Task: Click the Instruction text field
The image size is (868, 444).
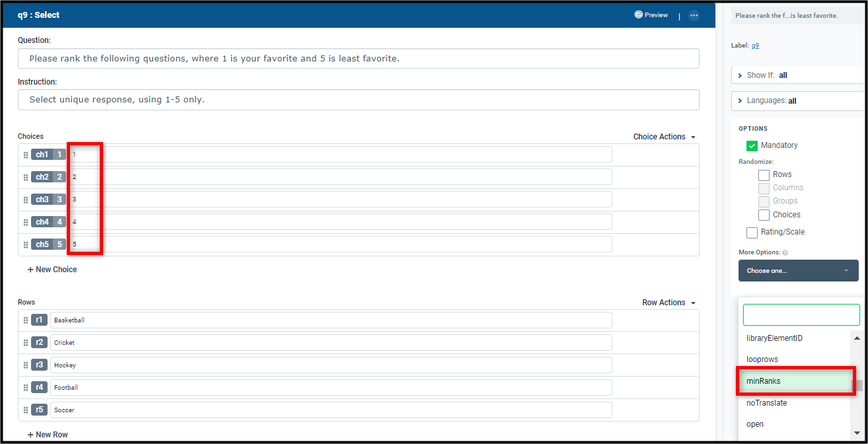Action: (x=358, y=100)
